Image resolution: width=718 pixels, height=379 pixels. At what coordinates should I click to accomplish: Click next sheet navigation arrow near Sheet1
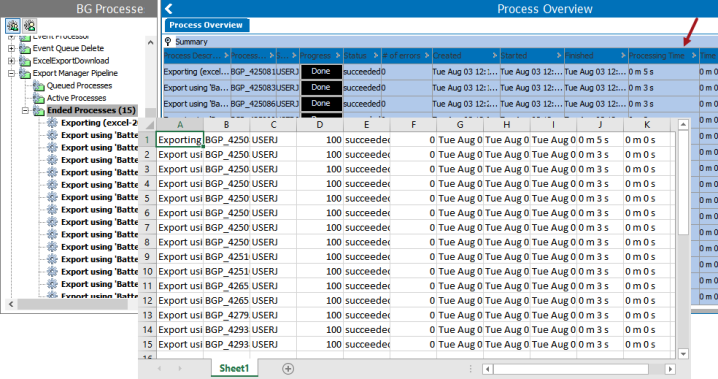[180, 368]
